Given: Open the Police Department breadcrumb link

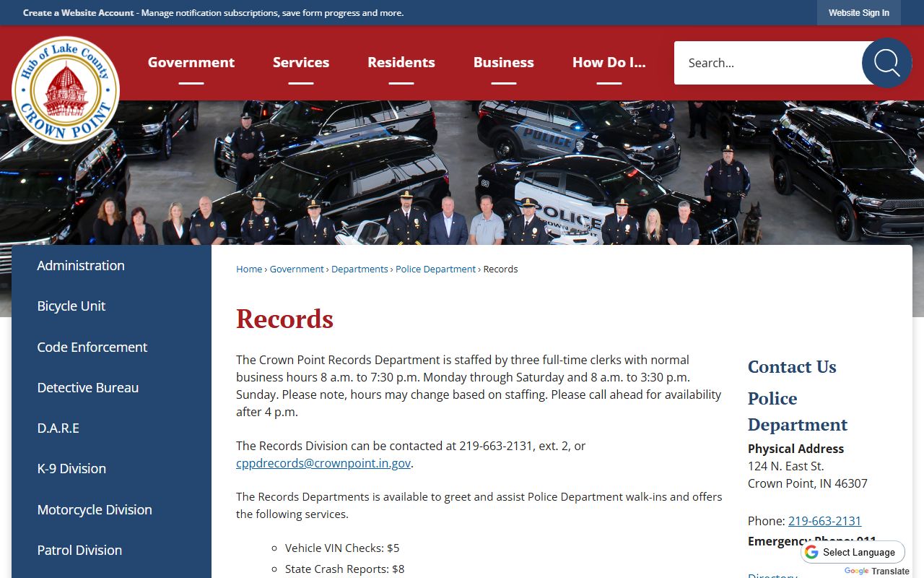Looking at the screenshot, I should click(x=436, y=269).
